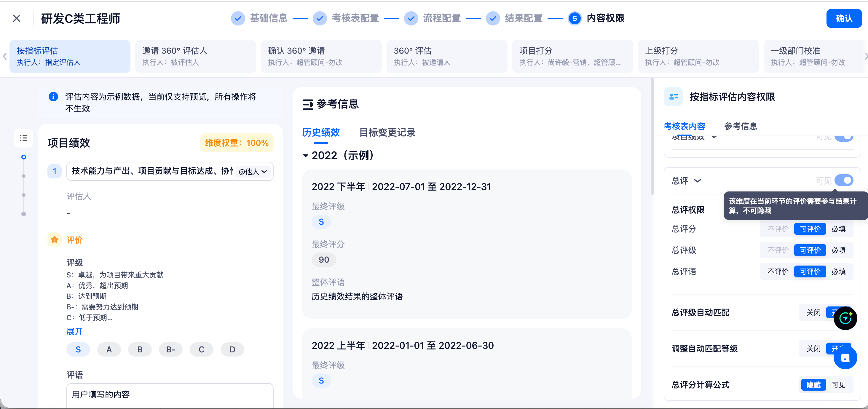Click the blue info icon in notice banner

click(x=53, y=97)
